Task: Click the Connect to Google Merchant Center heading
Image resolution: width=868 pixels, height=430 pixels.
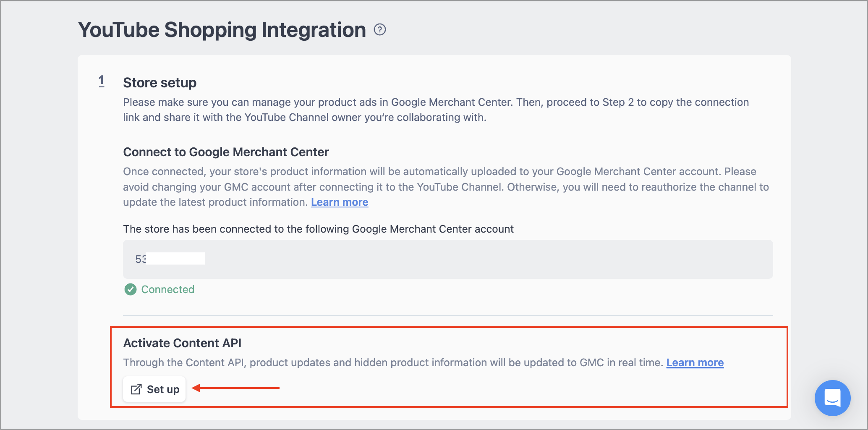Action: (x=226, y=152)
